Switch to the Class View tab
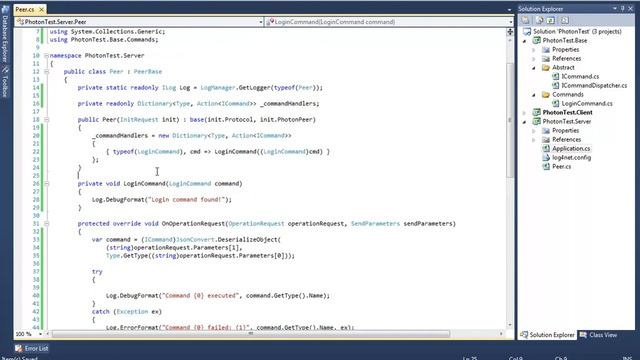 pyautogui.click(x=598, y=335)
